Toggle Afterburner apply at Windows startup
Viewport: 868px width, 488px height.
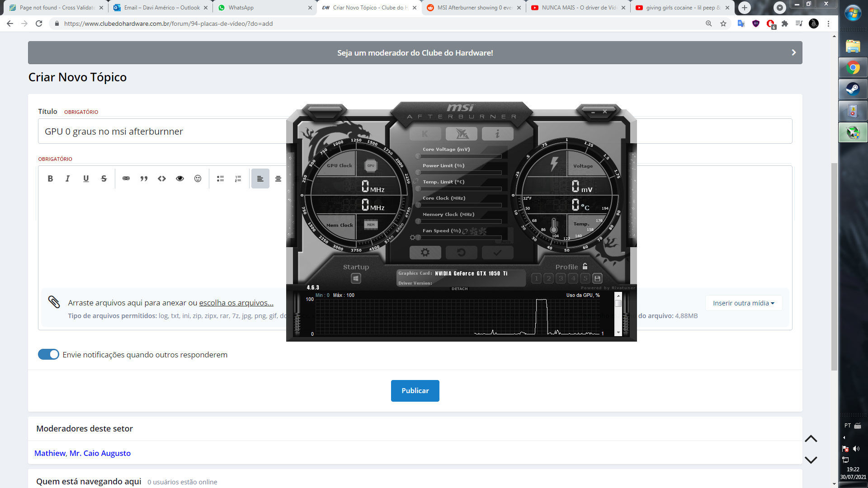coord(356,278)
